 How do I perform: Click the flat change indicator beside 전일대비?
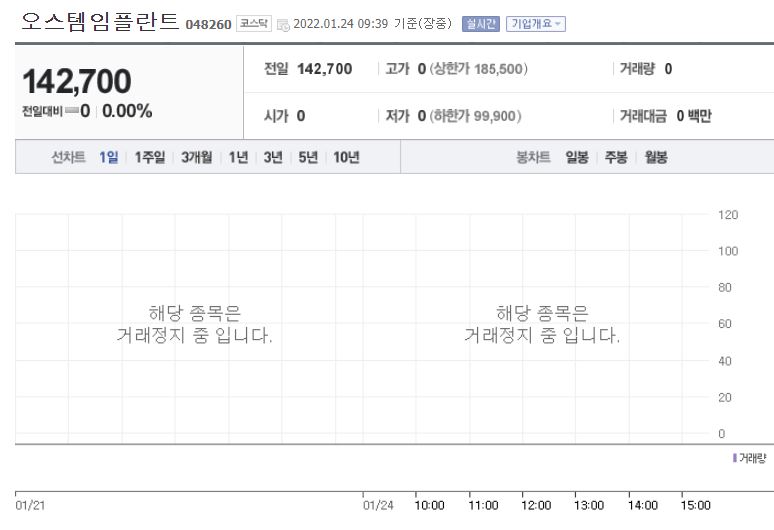[x=72, y=111]
